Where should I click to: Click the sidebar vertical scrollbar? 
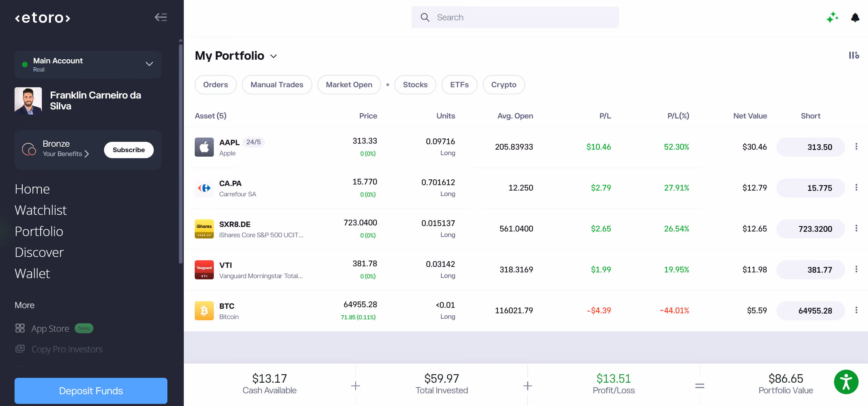pyautogui.click(x=181, y=153)
